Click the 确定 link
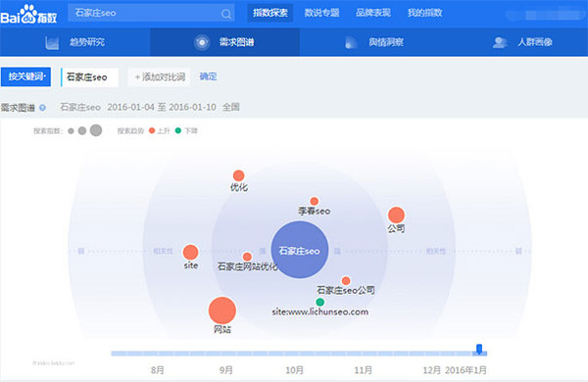This screenshot has width=588, height=382. tap(208, 76)
